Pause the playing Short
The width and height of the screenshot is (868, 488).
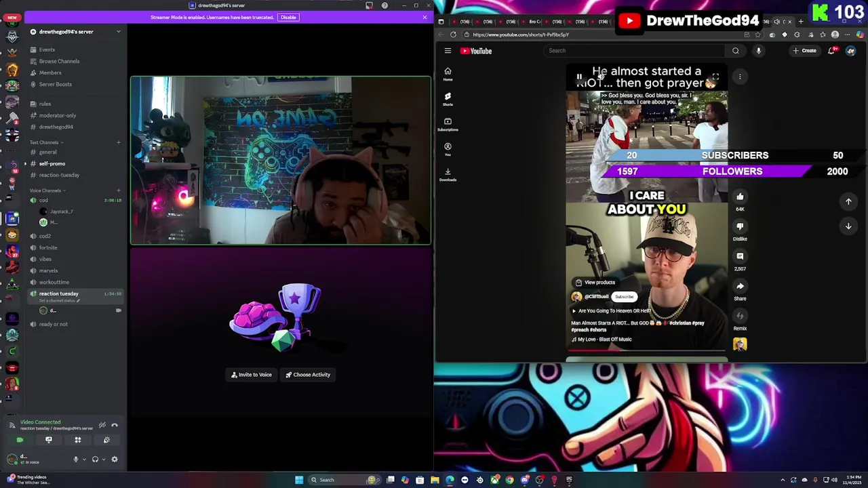click(579, 77)
